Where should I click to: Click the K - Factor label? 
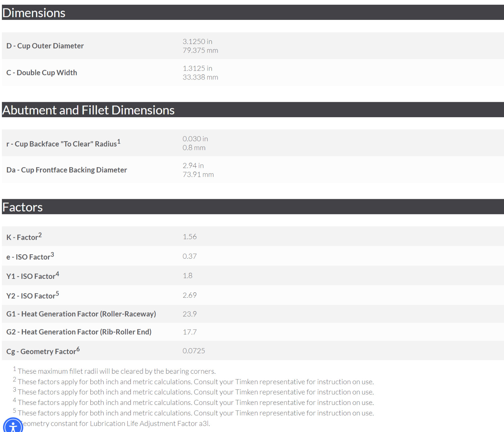[x=24, y=237]
